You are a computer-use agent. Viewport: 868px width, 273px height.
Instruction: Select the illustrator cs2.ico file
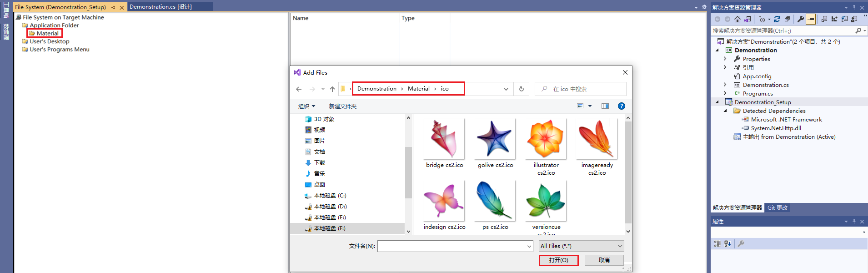click(546, 147)
